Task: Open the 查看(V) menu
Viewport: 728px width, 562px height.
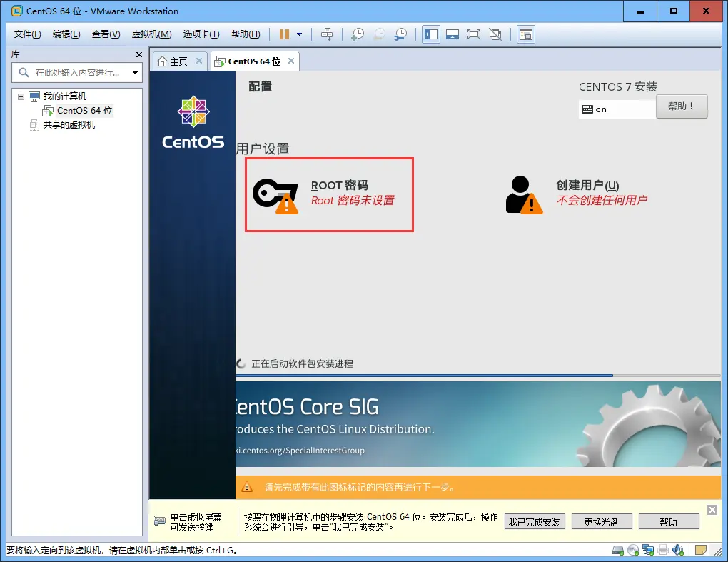Action: (106, 34)
